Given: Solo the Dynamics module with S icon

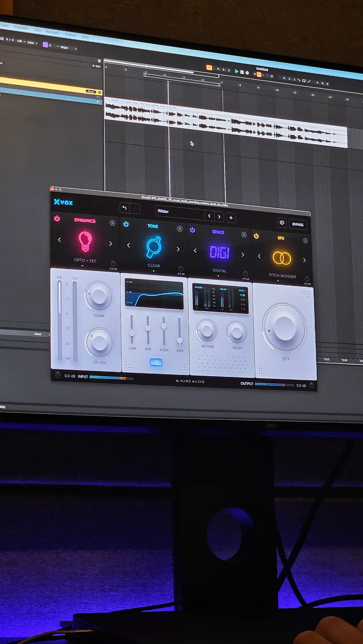Looking at the screenshot, I should [113, 223].
